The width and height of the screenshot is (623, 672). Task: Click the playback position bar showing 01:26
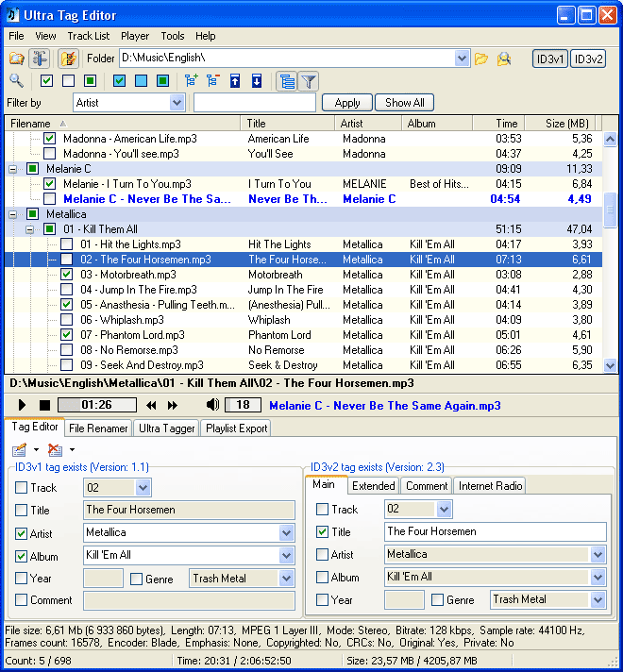click(x=97, y=405)
